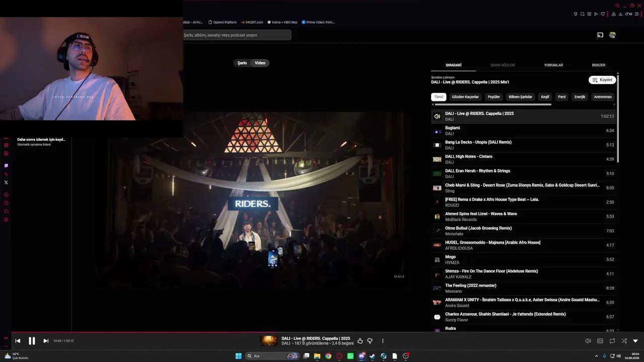Image resolution: width=644 pixels, height=362 pixels.
Task: Dislike the current song
Action: 370,341
